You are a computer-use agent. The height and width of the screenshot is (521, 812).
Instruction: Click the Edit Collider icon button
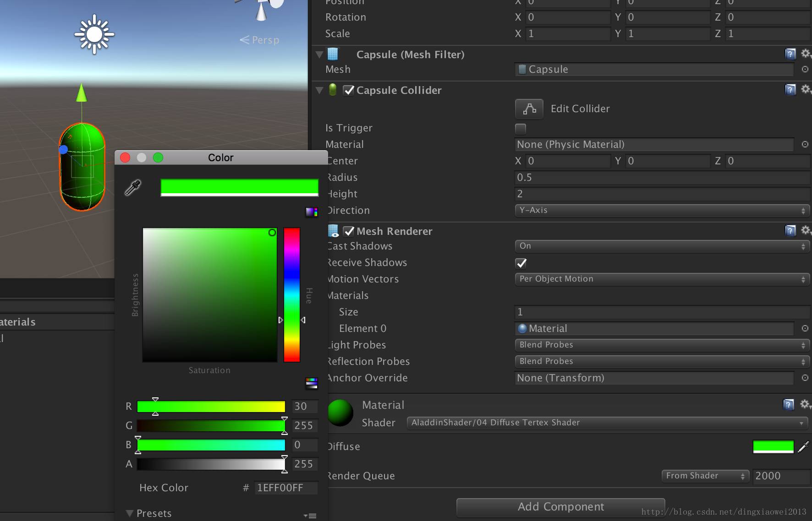[529, 109]
